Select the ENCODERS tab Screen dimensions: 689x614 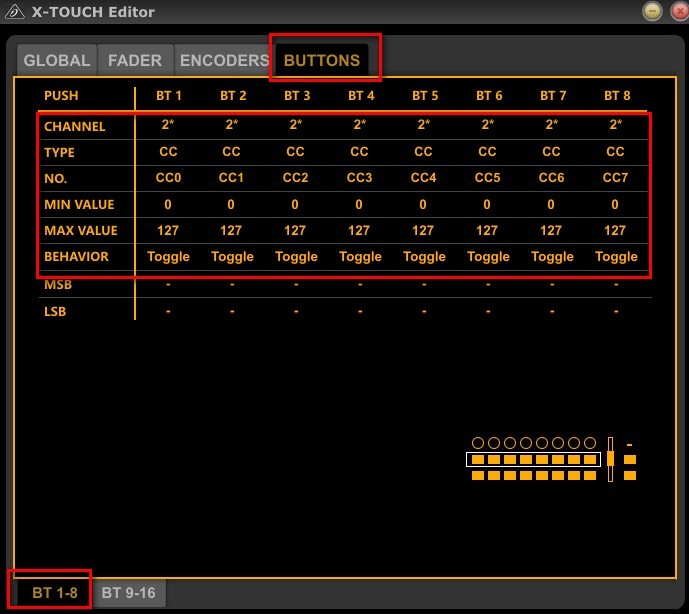pos(224,60)
